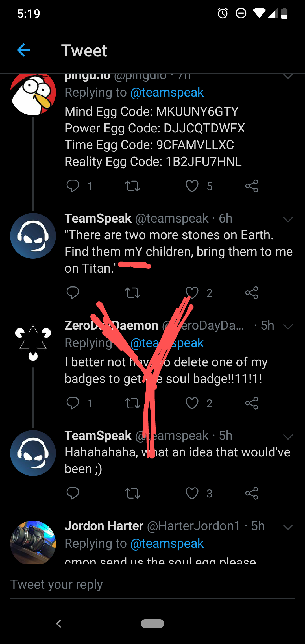Like TeamSpeak's "Hahahahaha" reply
This screenshot has height=644, width=305.
click(192, 493)
